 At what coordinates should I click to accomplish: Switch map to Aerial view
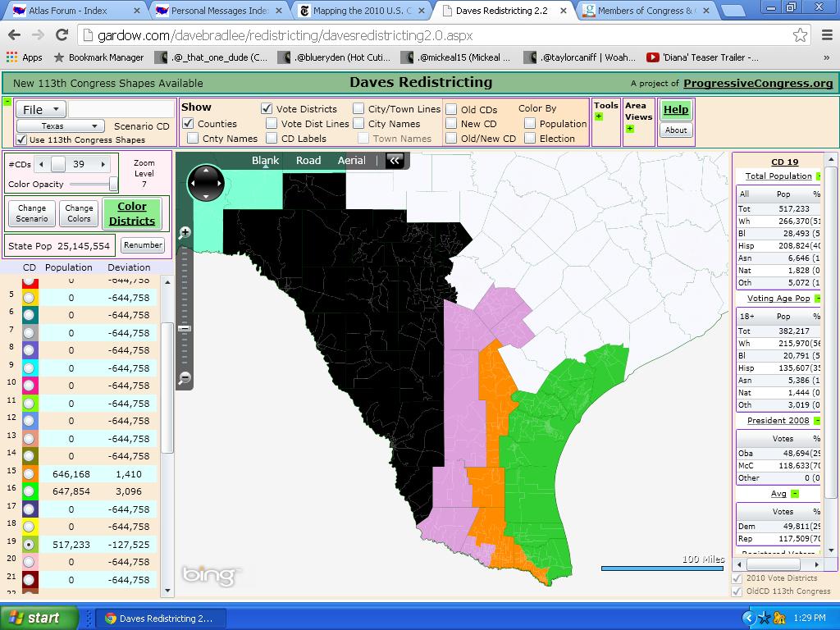pyautogui.click(x=351, y=160)
